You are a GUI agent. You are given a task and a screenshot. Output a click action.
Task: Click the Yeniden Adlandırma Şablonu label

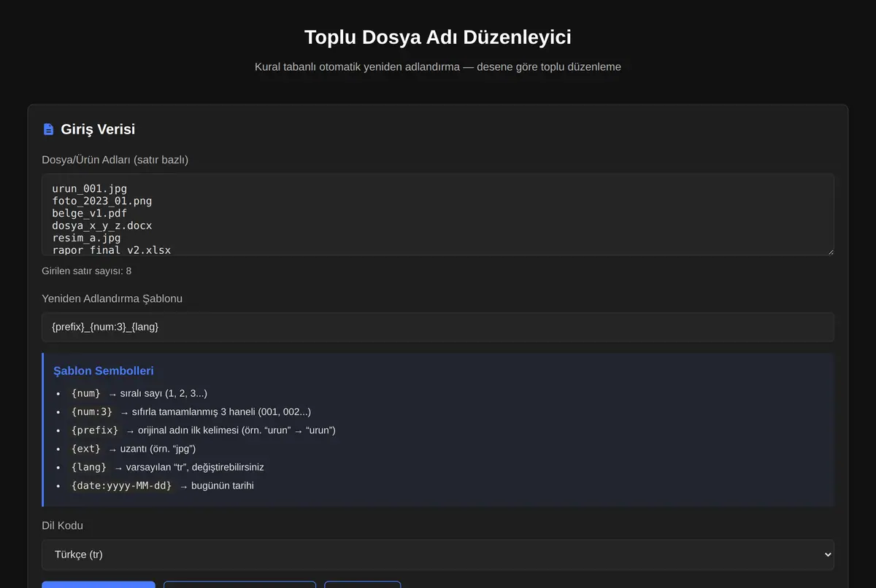click(x=112, y=298)
